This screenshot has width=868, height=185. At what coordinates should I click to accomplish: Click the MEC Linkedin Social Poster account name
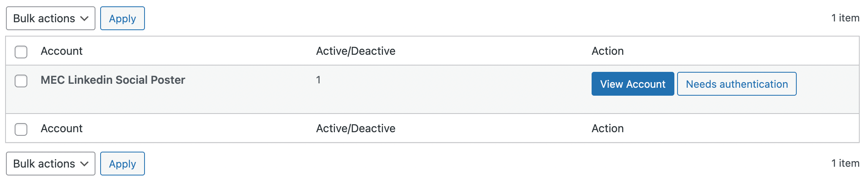tap(113, 80)
